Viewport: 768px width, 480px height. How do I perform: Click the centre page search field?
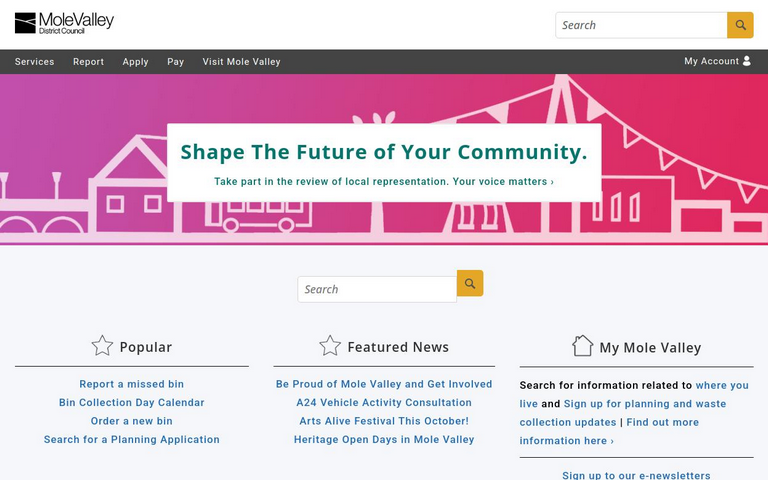coord(377,289)
